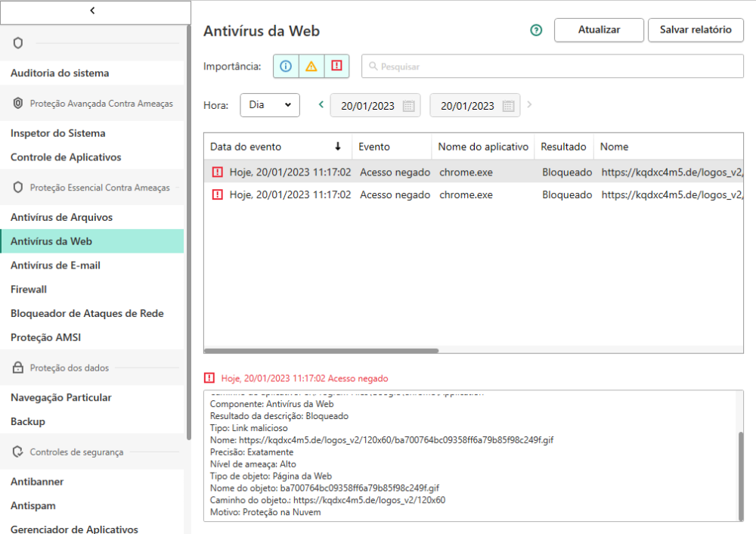The height and width of the screenshot is (534, 756).
Task: Open Proteção AMSI report
Action: point(91,337)
